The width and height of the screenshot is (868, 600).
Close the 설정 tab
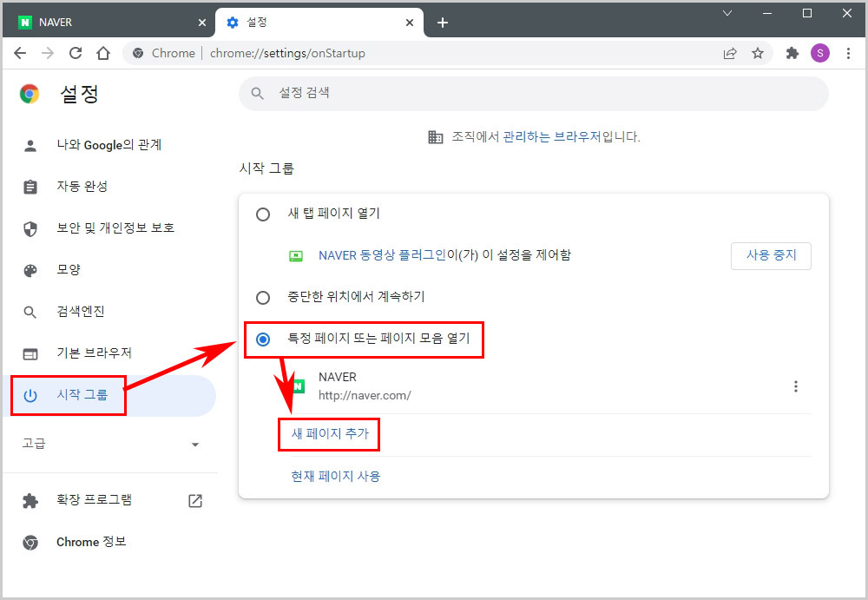tap(410, 23)
